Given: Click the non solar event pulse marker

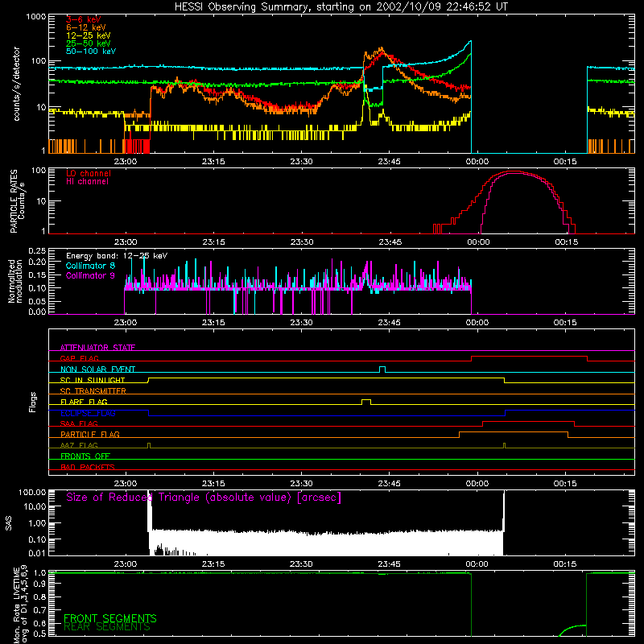Looking at the screenshot, I should [x=382, y=369].
